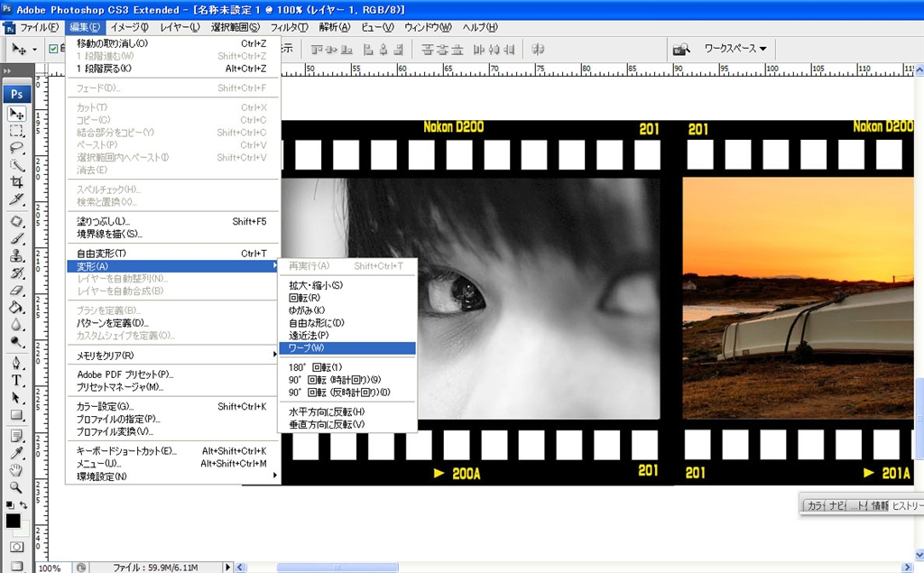
Task: Open Adobe Bridge from the options bar
Action: tap(681, 49)
